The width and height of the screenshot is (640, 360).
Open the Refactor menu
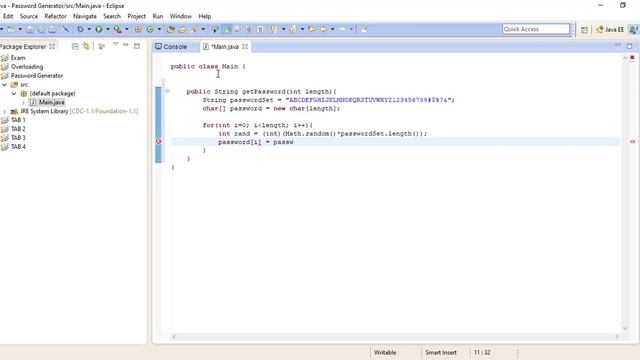(56, 16)
